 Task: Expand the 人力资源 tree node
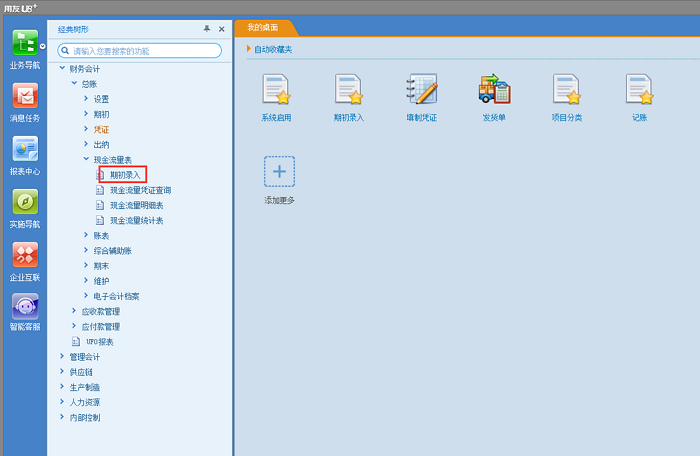pos(62,402)
